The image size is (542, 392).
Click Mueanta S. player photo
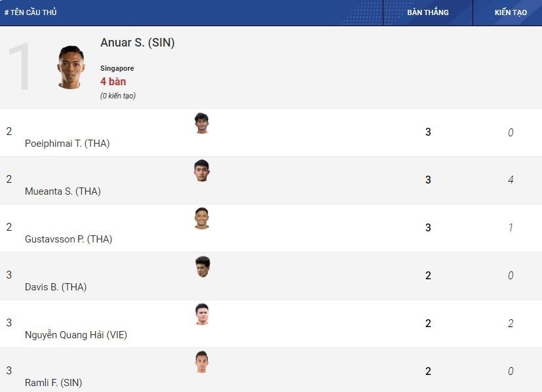201,171
